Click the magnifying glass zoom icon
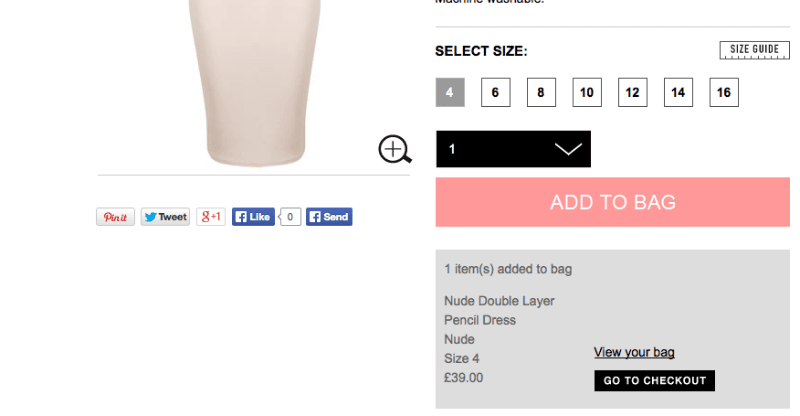The height and width of the screenshot is (416, 800). click(x=394, y=149)
